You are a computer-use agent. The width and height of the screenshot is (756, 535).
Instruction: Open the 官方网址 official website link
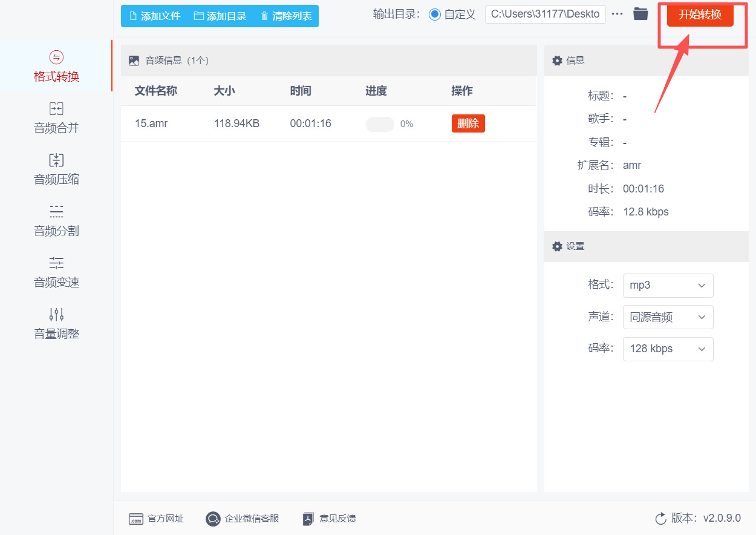157,519
